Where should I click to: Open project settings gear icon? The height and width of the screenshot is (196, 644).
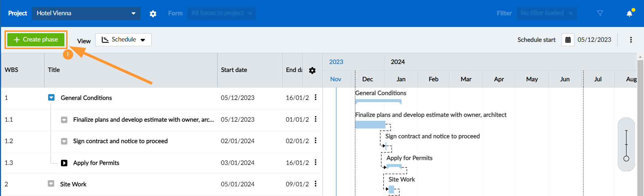click(153, 13)
